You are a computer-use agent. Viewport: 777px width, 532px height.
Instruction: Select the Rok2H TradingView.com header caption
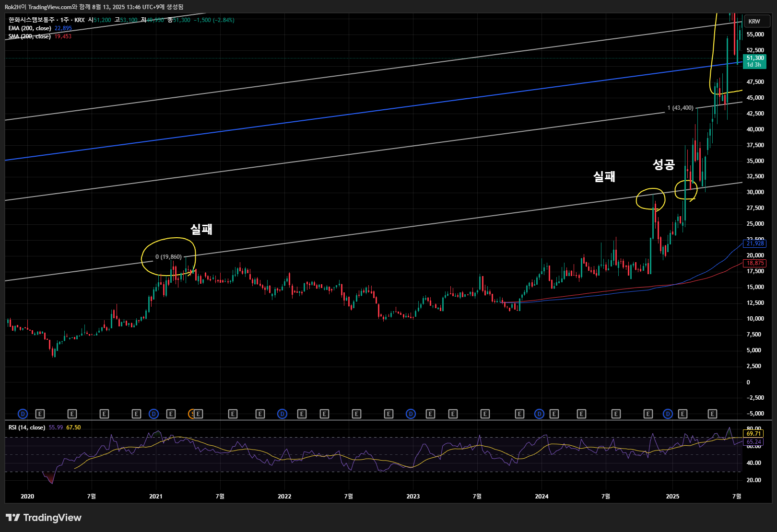94,7
